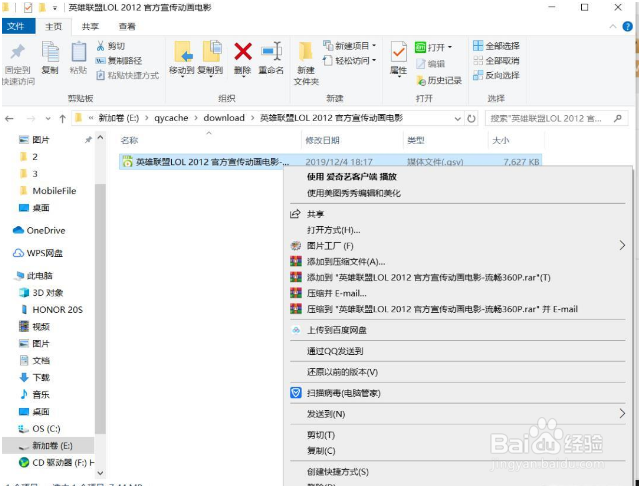The image size is (639, 486).
Task: Open the Copy To folder button
Action: (x=210, y=59)
